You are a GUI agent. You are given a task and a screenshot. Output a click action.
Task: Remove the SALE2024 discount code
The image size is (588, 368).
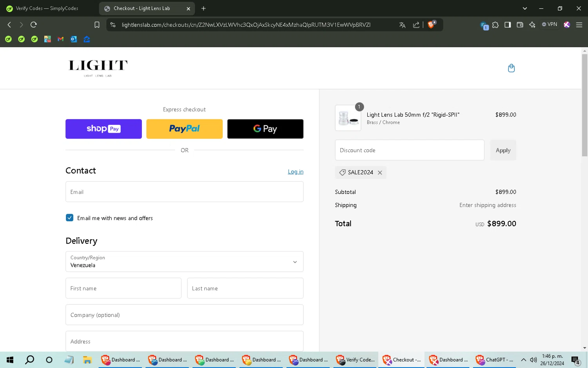tap(380, 173)
